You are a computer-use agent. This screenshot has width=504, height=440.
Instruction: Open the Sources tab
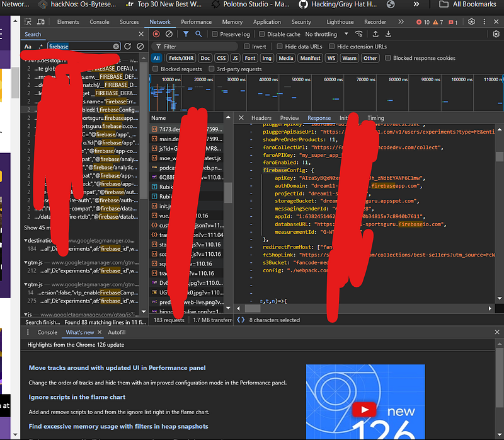tap(129, 22)
